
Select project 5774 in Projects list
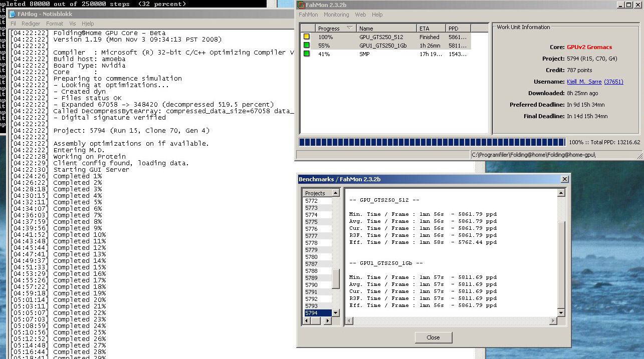(x=317, y=215)
